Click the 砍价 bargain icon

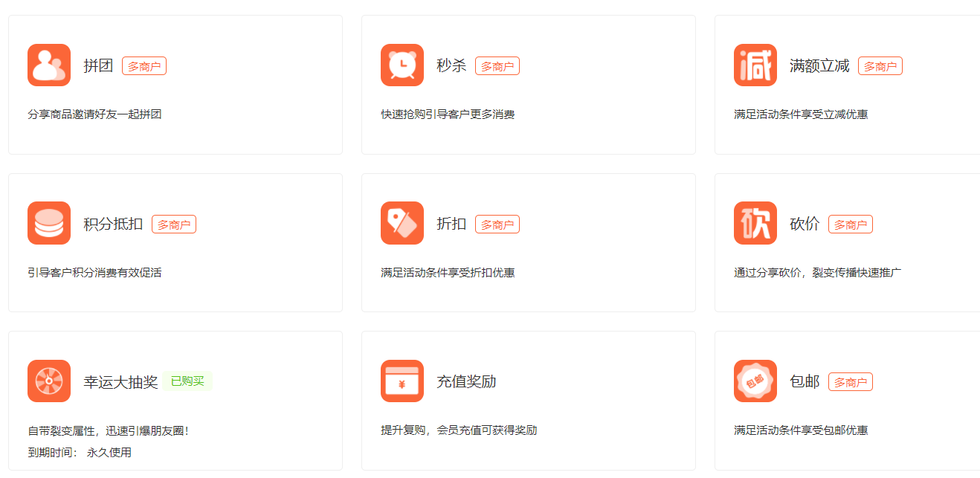[755, 223]
